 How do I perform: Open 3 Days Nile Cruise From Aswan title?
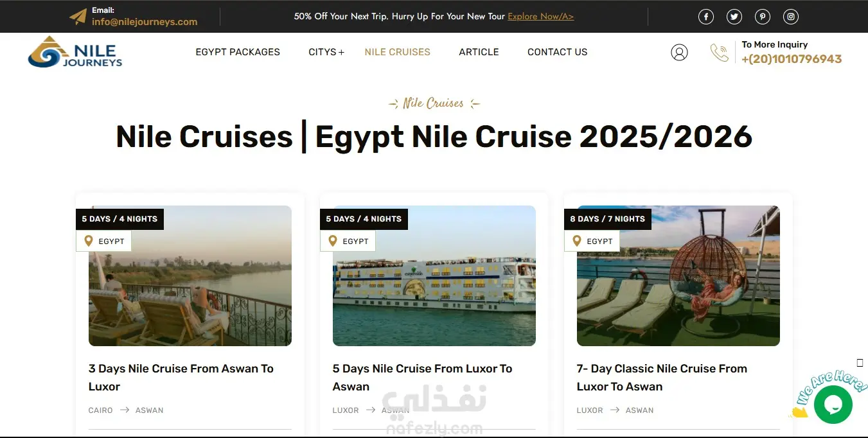pyautogui.click(x=181, y=378)
